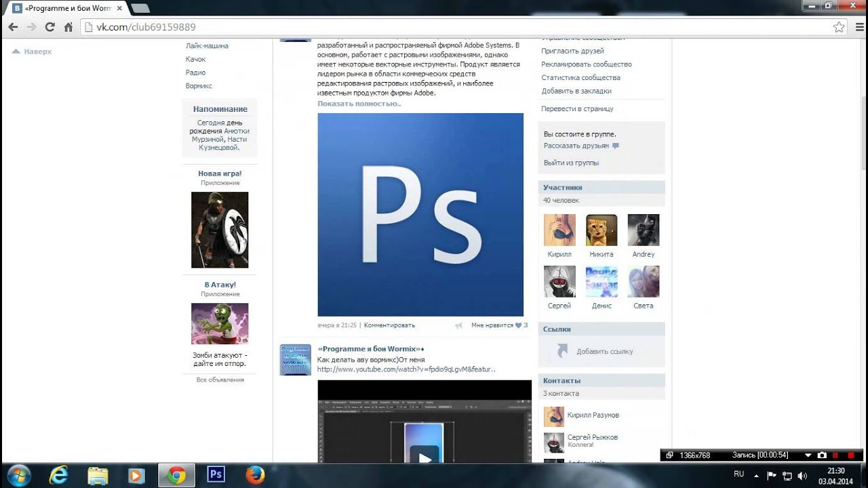
Task: Open the Новая игра! app title
Action: click(220, 174)
